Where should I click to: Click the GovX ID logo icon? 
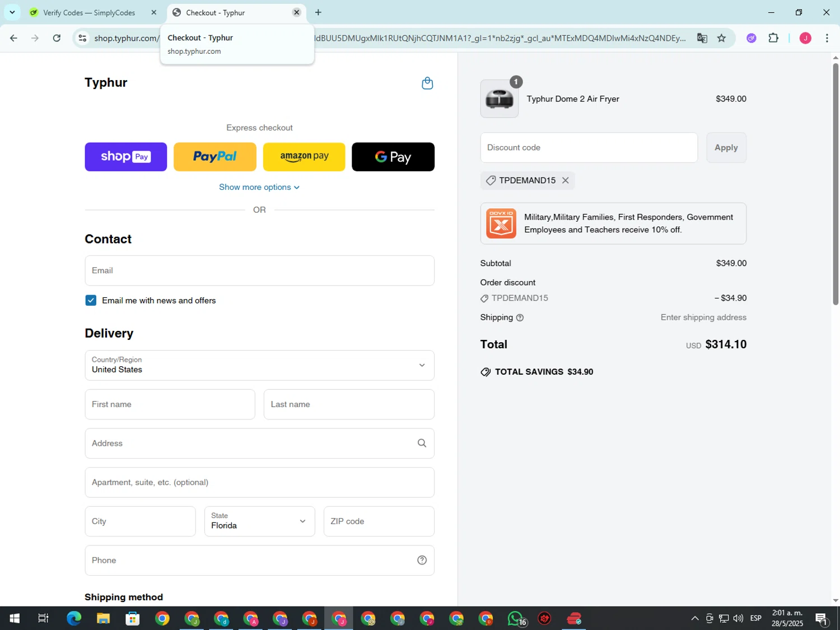[x=501, y=223]
